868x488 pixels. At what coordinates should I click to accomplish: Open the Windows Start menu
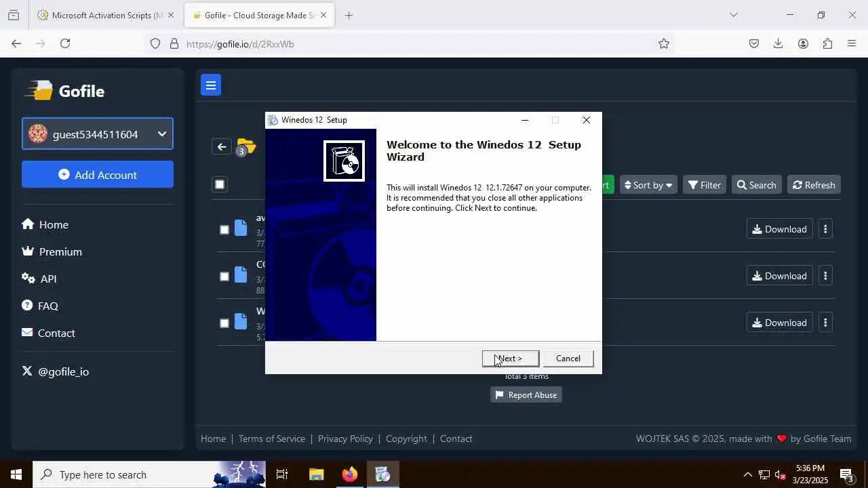[16, 474]
